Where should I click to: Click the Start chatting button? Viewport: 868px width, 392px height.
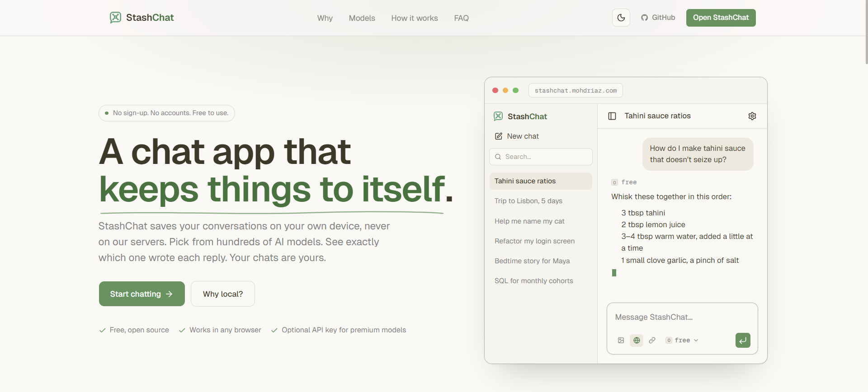(142, 294)
